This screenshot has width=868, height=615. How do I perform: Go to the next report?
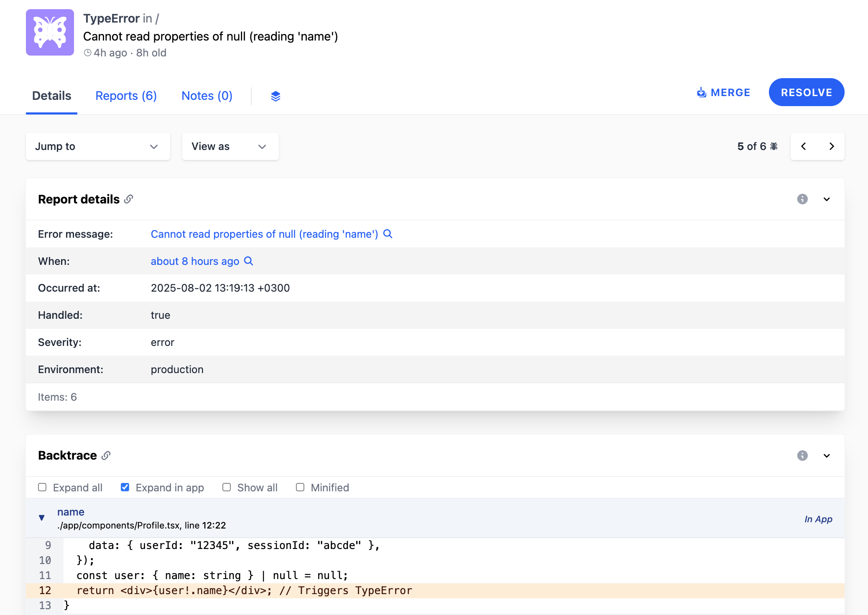coord(831,146)
